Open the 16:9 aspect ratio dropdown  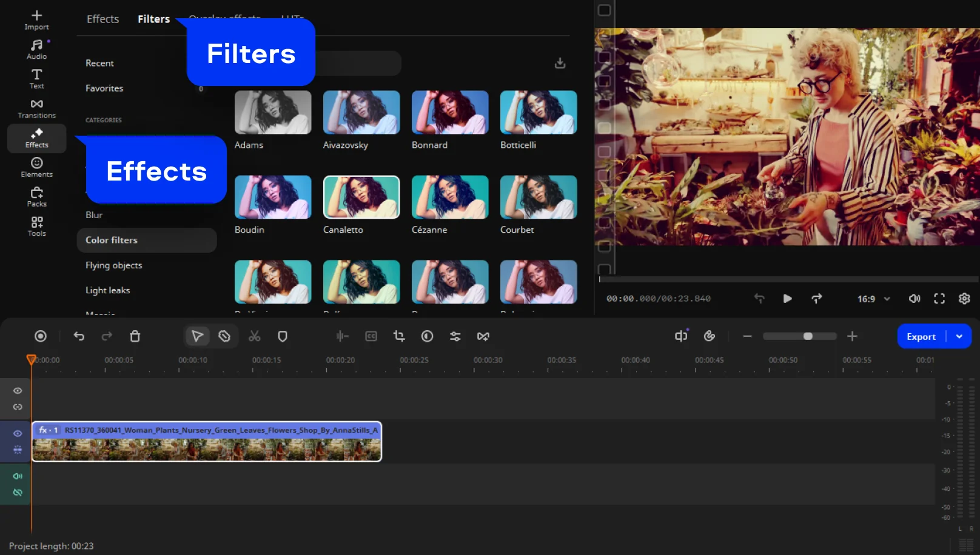click(x=873, y=299)
